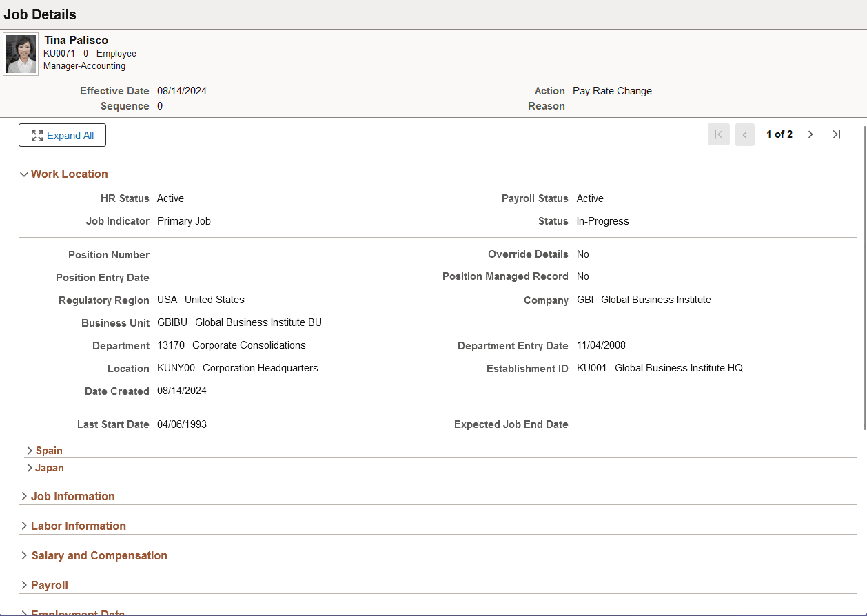Select the Effective Date 08/14/2024 value
This screenshot has height=616, width=867.
(x=181, y=90)
